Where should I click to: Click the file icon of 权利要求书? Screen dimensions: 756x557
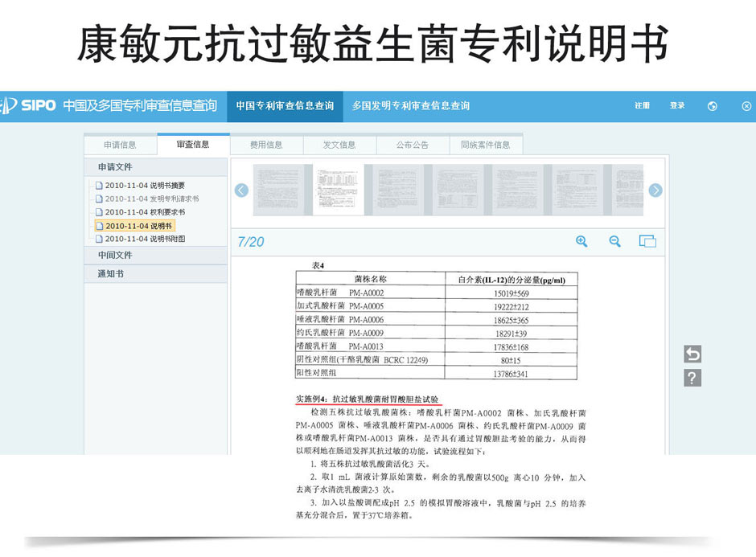[x=99, y=212]
